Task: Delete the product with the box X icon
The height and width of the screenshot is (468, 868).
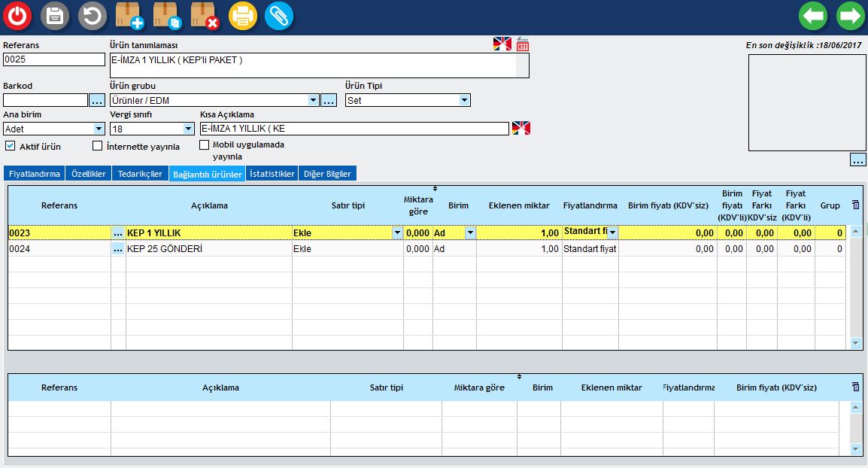Action: pyautogui.click(x=205, y=16)
